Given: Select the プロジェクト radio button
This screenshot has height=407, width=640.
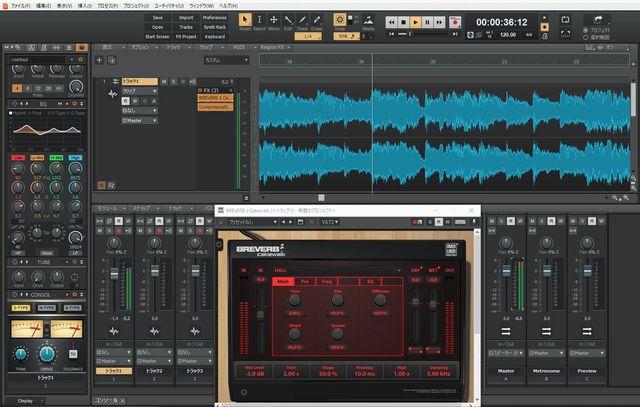Looking at the screenshot, I should (586, 30).
